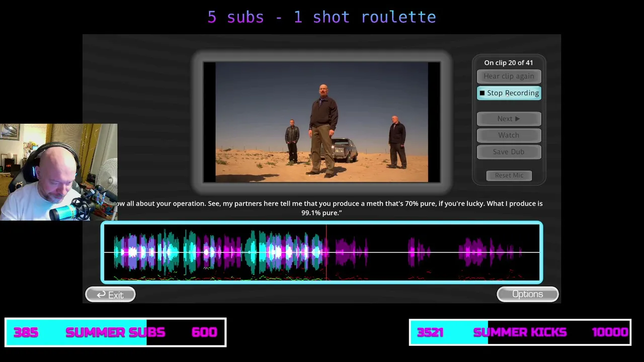Viewport: 644px width, 362px height.
Task: Click the Stop Recording button
Action: (x=509, y=93)
